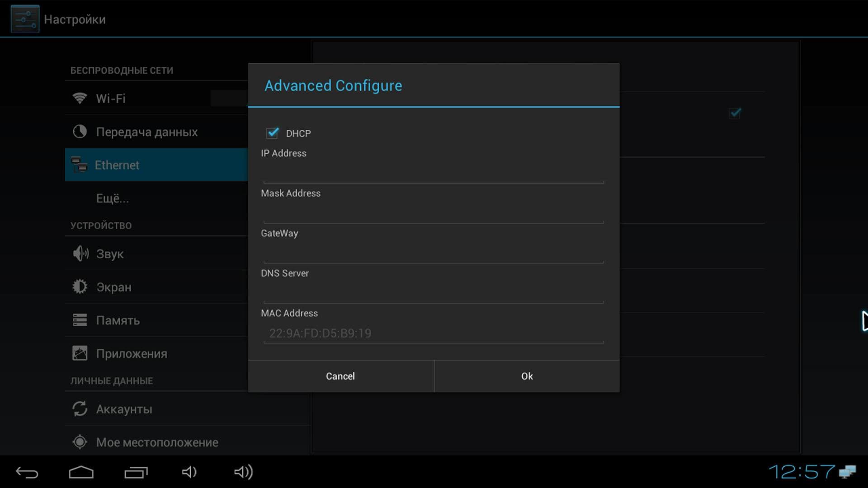The width and height of the screenshot is (868, 488).
Task: Open the Recent apps icon
Action: point(136,473)
